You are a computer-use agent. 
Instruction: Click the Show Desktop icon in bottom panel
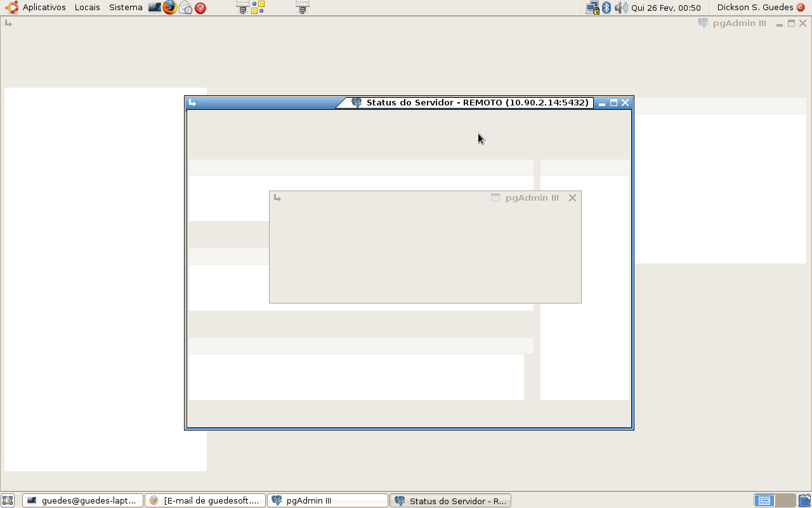click(x=8, y=500)
